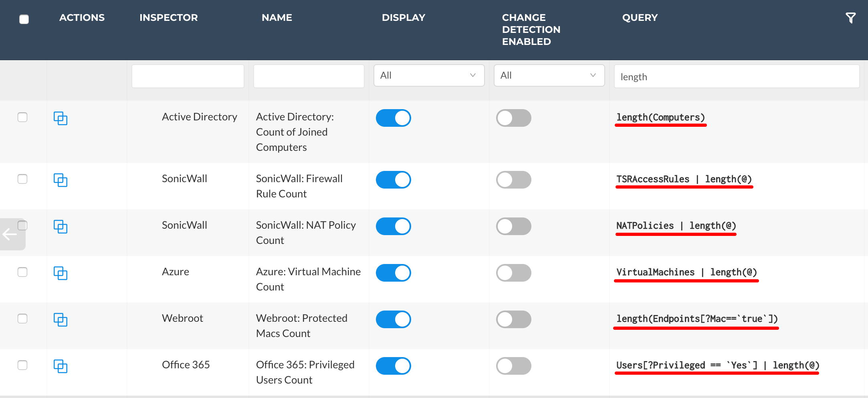
Task: Click the Webroot Endpoints Mac query text
Action: pos(697,319)
